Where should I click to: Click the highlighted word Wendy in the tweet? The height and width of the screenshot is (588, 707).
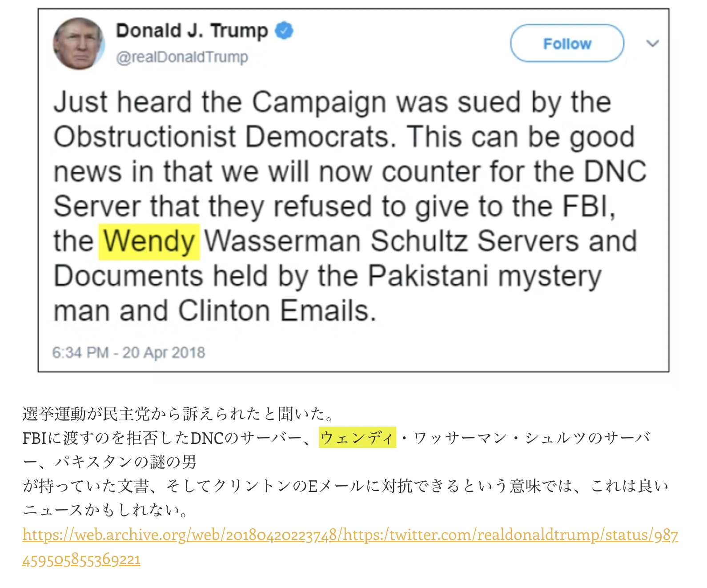[x=149, y=242]
